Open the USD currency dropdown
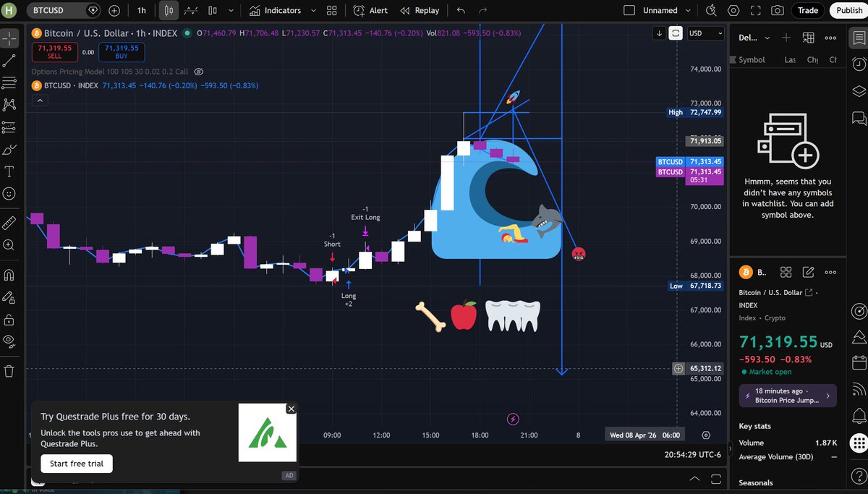868x494 pixels. click(x=705, y=33)
